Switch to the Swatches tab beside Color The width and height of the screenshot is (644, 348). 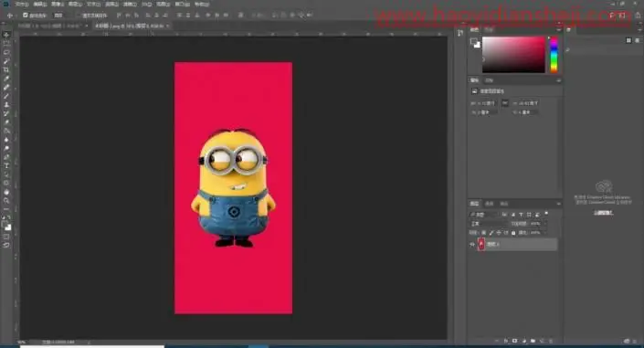point(489,30)
